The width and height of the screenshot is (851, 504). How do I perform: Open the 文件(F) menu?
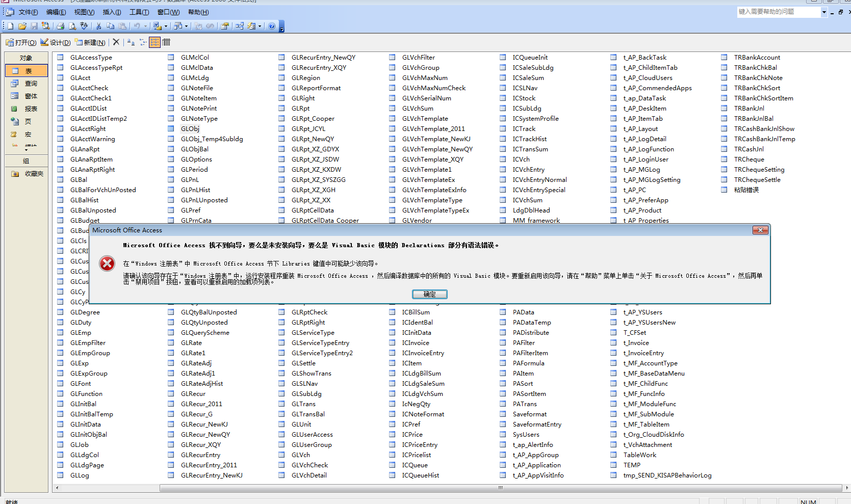[29, 12]
